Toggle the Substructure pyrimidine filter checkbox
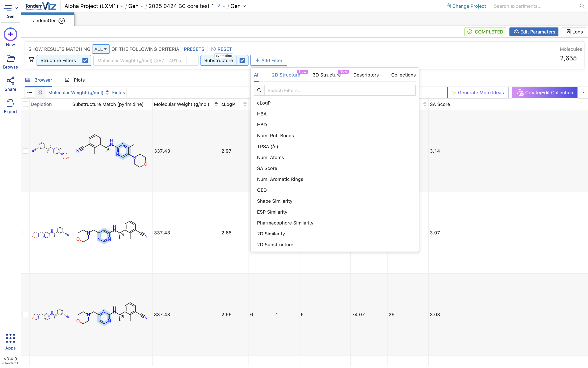The height and width of the screenshot is (368, 588). coord(242,60)
